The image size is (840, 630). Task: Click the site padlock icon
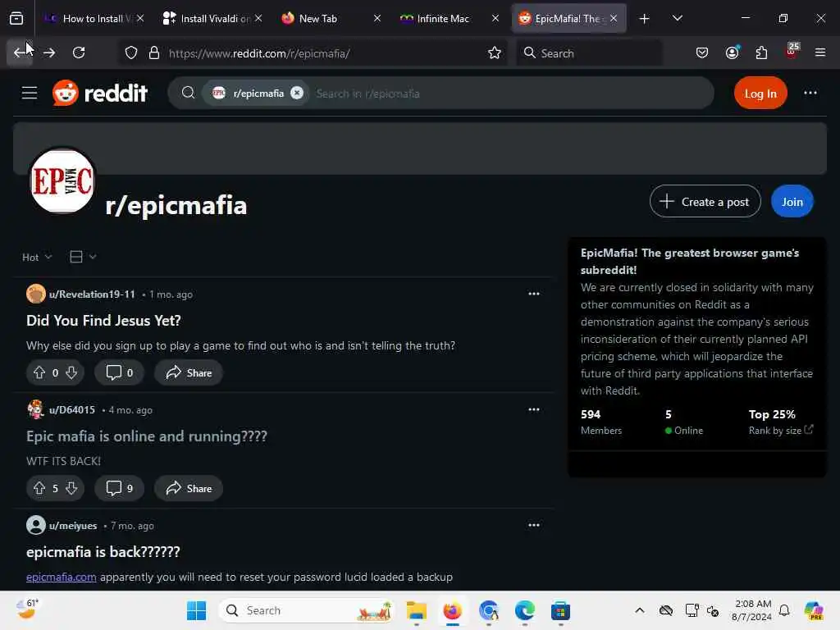tap(154, 53)
